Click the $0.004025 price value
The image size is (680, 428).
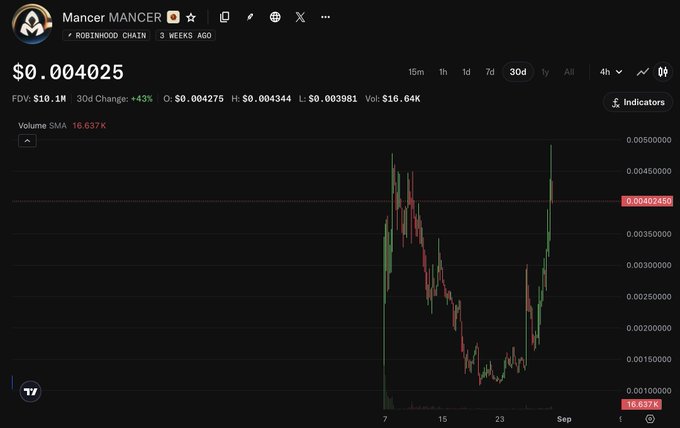(68, 72)
